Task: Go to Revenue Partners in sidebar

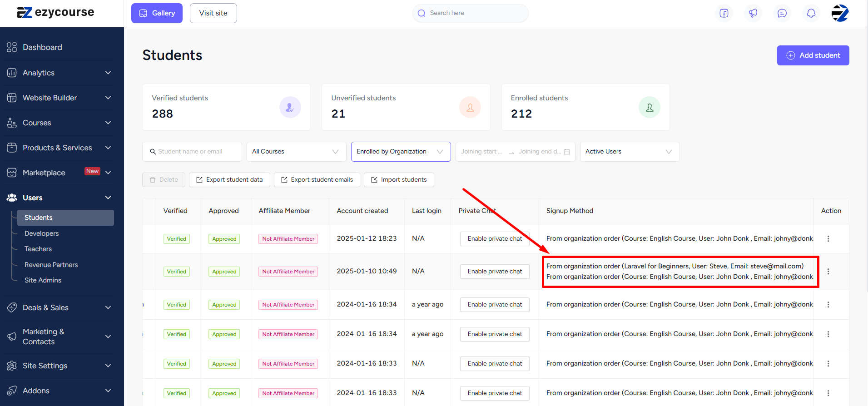Action: 51,265
